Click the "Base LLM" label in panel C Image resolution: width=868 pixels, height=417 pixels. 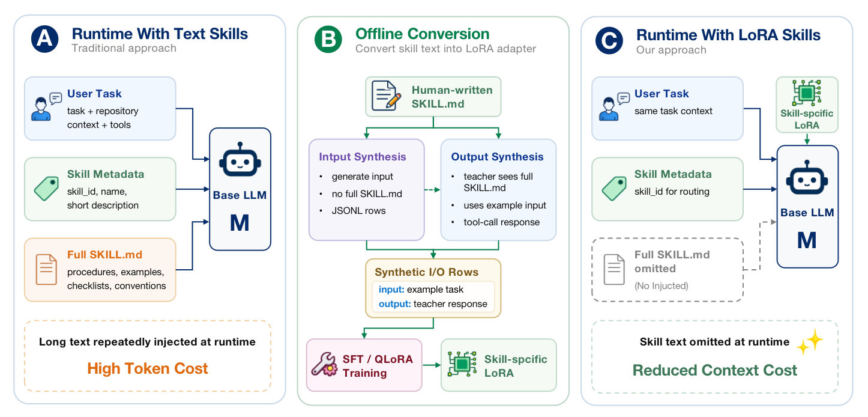[x=807, y=213]
